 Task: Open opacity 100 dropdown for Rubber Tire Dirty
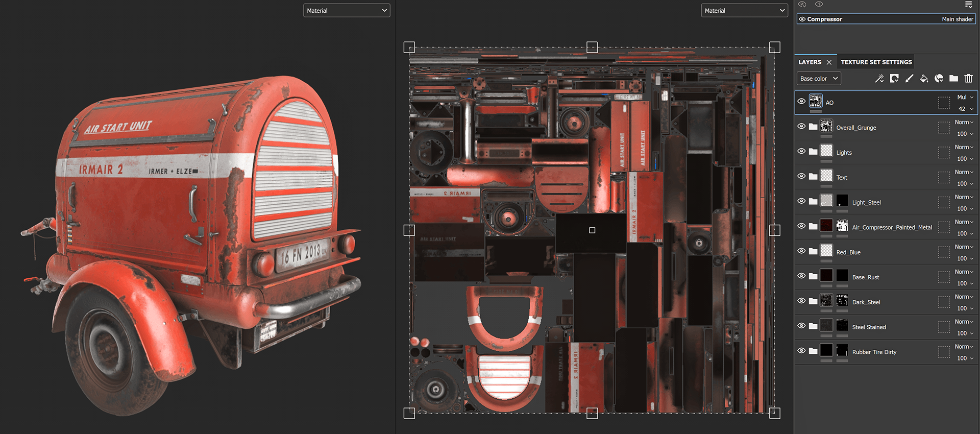(965, 358)
